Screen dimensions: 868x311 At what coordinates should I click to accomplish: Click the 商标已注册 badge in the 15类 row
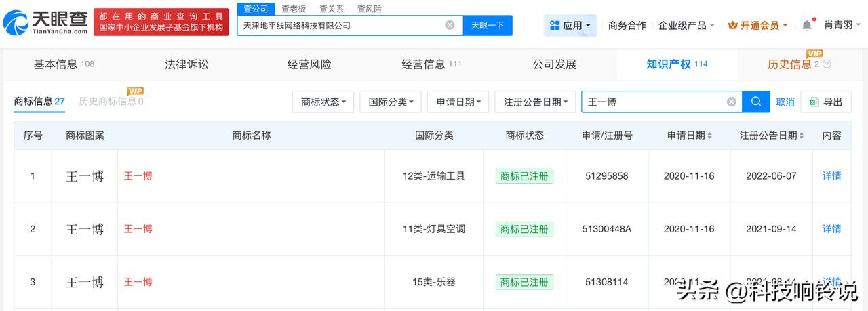(x=524, y=282)
